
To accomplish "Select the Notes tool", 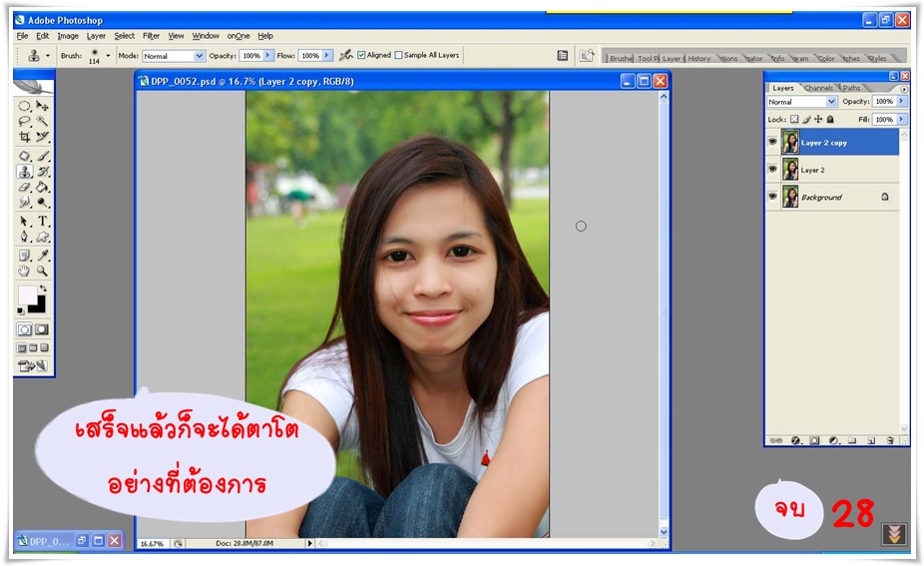I will click(x=24, y=256).
